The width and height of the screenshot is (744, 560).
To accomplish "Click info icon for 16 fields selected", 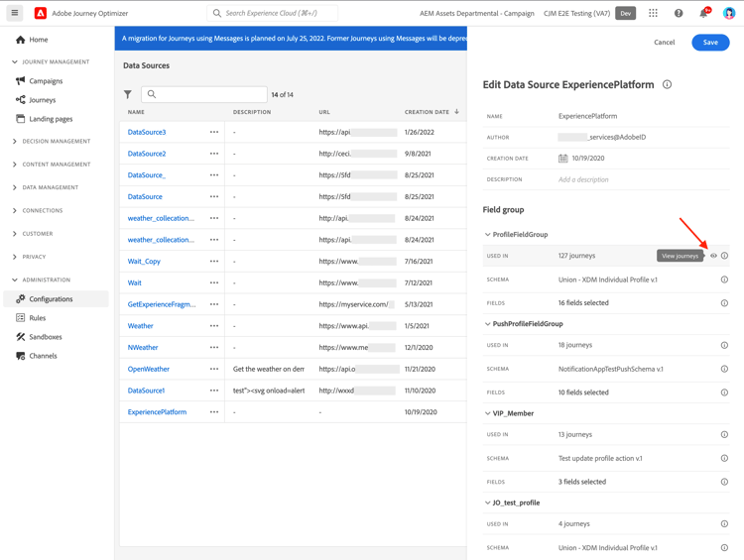I will pyautogui.click(x=724, y=303).
